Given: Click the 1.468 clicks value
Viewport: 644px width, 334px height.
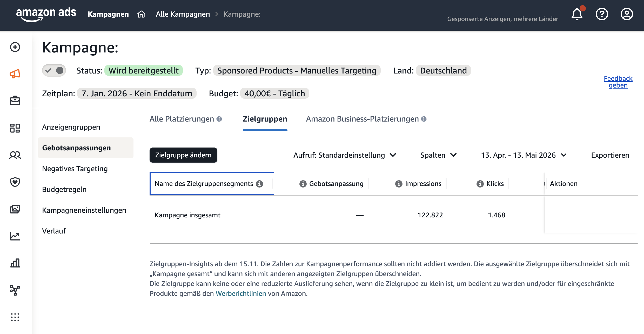Looking at the screenshot, I should (x=497, y=215).
